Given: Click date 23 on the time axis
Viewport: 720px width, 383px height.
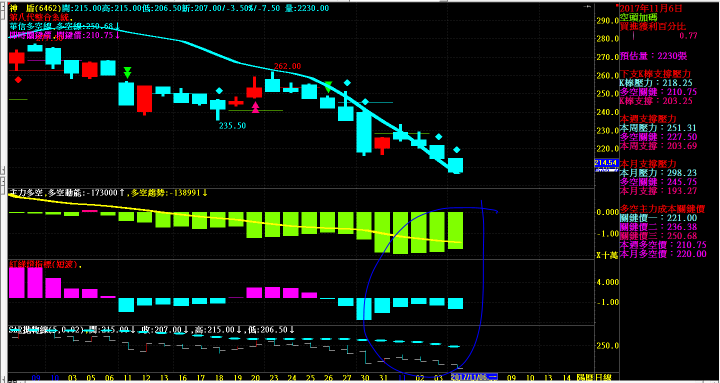Looking at the screenshot, I should [273, 377].
